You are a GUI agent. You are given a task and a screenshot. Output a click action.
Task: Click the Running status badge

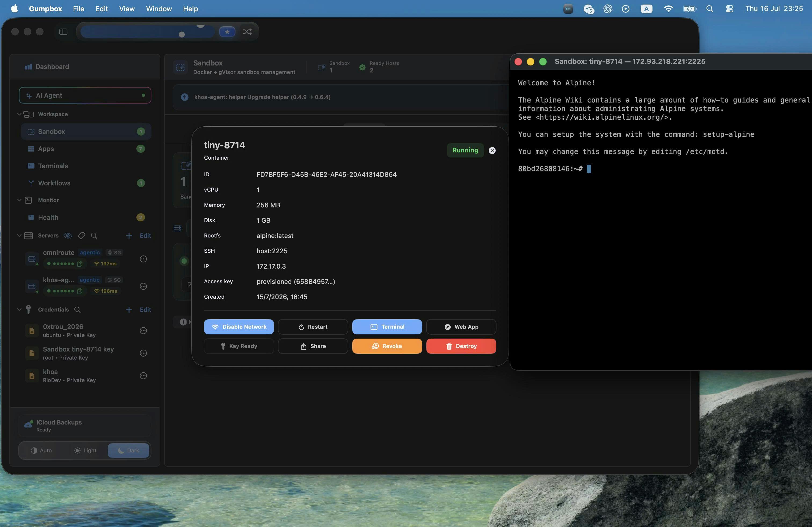465,150
